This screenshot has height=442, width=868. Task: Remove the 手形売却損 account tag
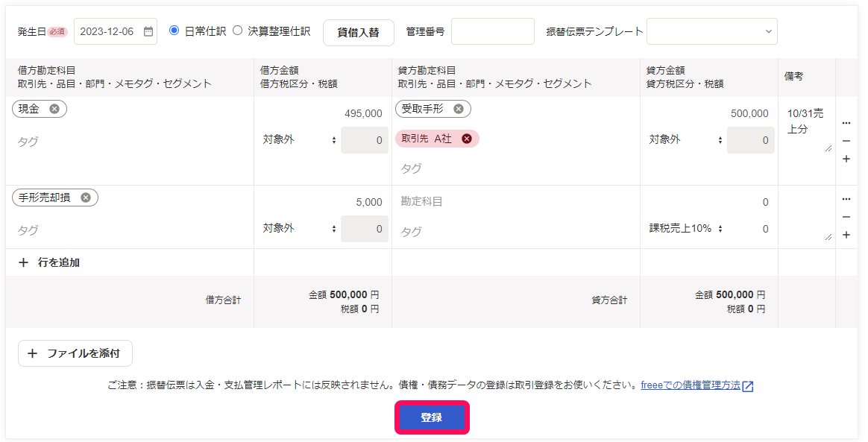pyautogui.click(x=85, y=198)
